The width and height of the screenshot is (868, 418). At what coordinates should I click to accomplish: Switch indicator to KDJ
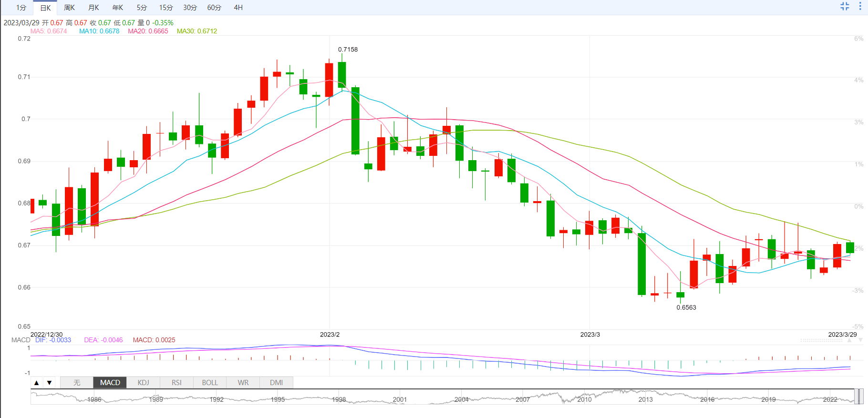pyautogui.click(x=143, y=383)
